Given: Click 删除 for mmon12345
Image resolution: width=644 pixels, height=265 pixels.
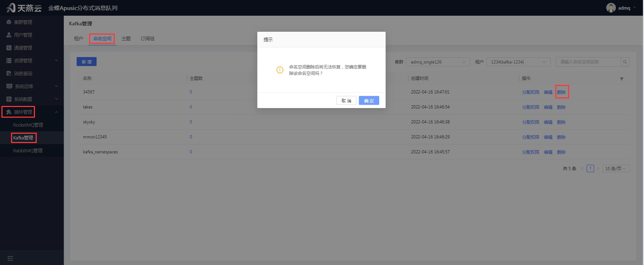Looking at the screenshot, I should 561,137.
